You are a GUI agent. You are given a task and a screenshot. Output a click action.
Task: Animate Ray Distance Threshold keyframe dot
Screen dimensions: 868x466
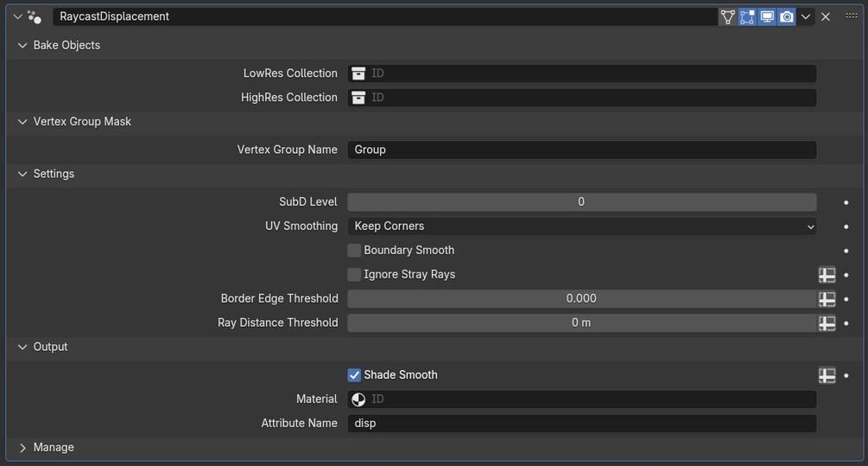click(x=846, y=323)
